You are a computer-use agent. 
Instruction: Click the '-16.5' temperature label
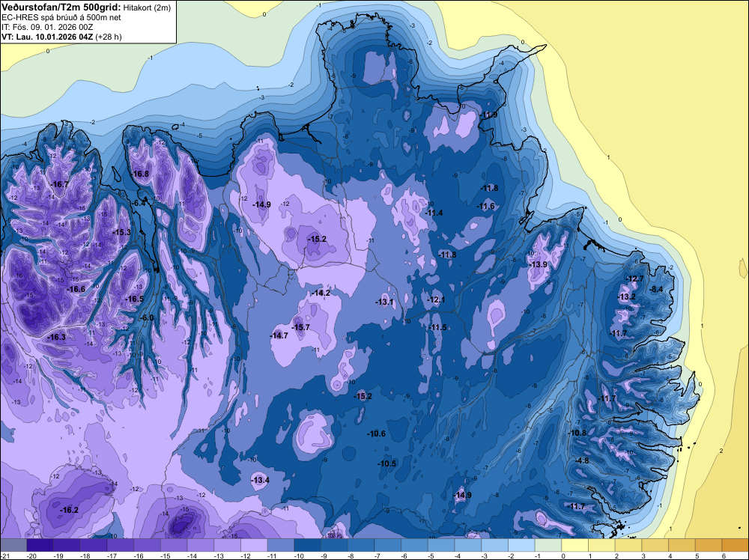click(135, 299)
